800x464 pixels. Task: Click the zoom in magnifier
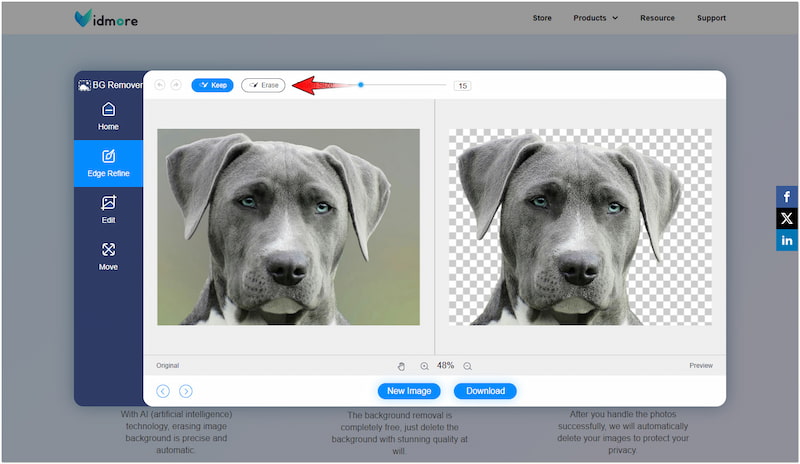click(424, 366)
